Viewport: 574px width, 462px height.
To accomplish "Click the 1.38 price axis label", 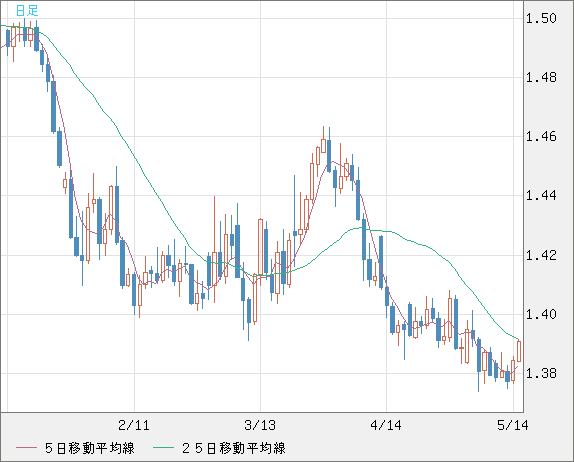I will 541,373.
